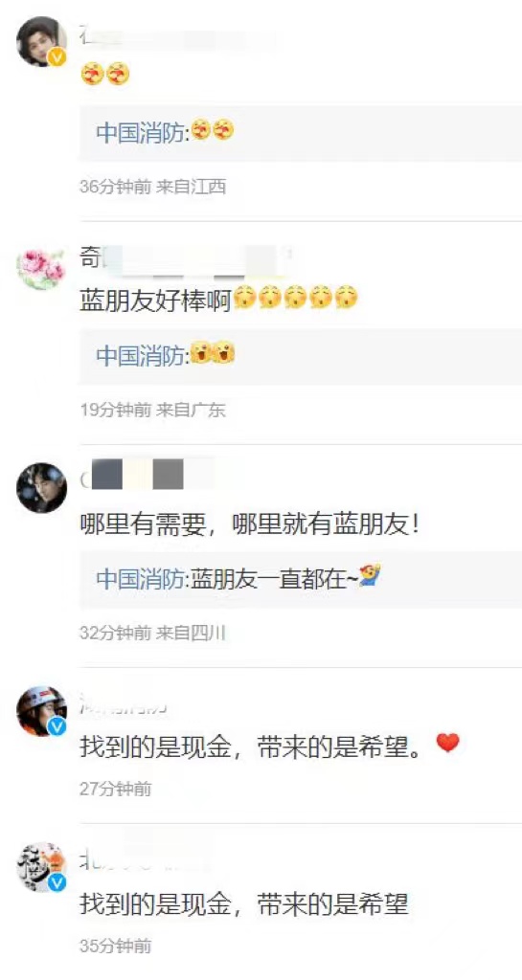Open the last commenter's calligraphy avatar

pyautogui.click(x=41, y=867)
